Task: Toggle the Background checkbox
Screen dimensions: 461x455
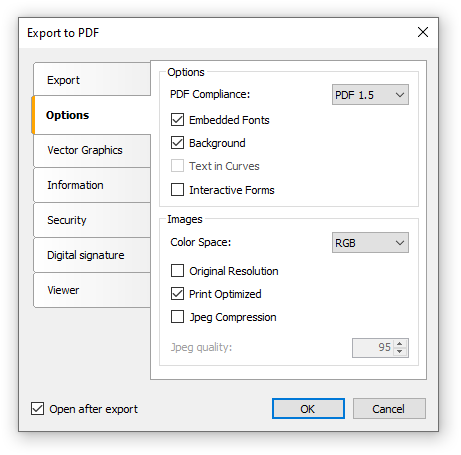Action: 177,143
